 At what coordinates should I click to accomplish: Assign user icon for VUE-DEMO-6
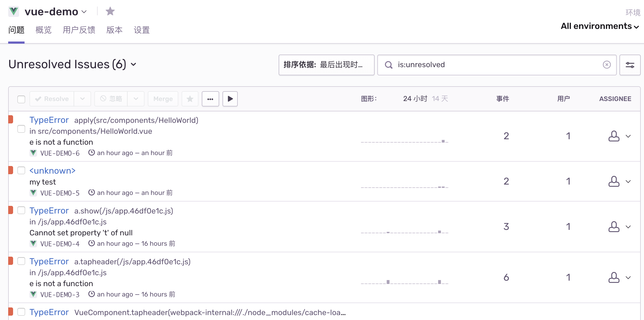pos(614,136)
